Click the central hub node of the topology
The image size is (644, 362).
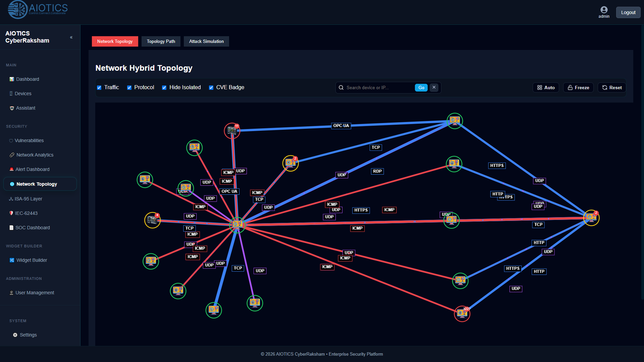pyautogui.click(x=237, y=224)
